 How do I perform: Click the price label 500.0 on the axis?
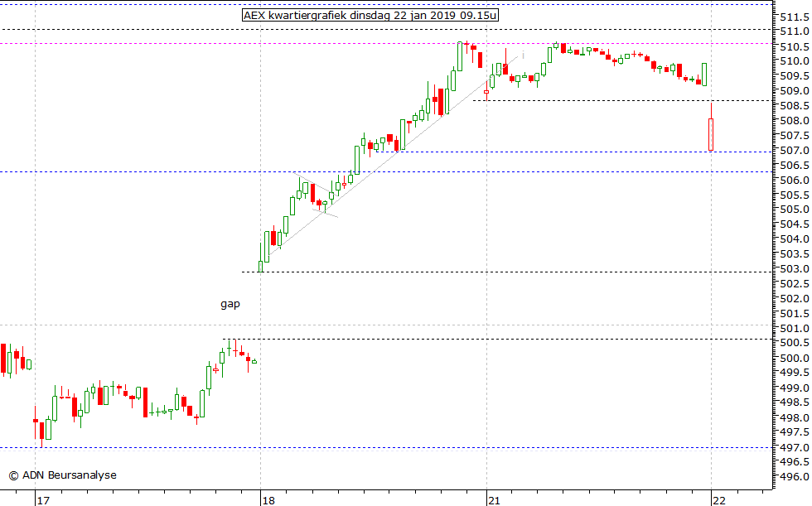point(795,358)
